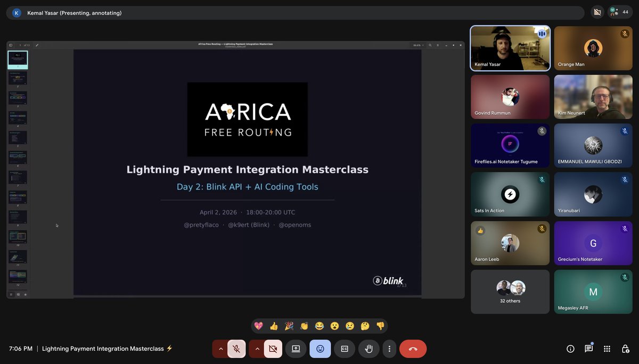Select Fireflies.ai Notetaker Tugume tile

coord(510,146)
